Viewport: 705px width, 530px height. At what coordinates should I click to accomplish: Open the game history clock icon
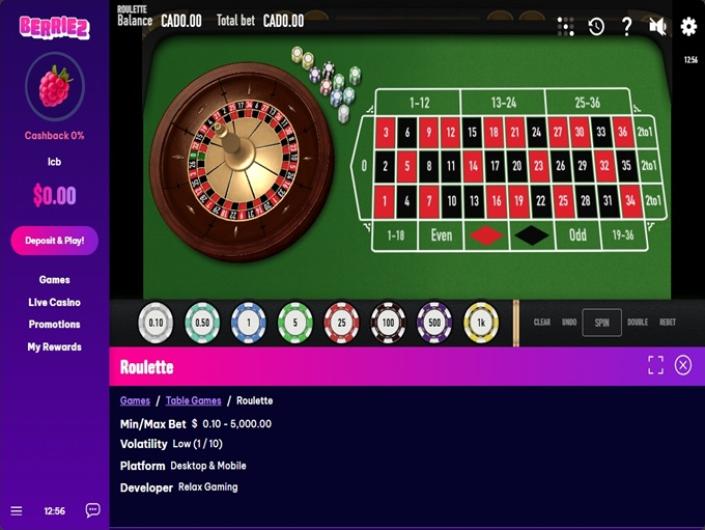(596, 27)
